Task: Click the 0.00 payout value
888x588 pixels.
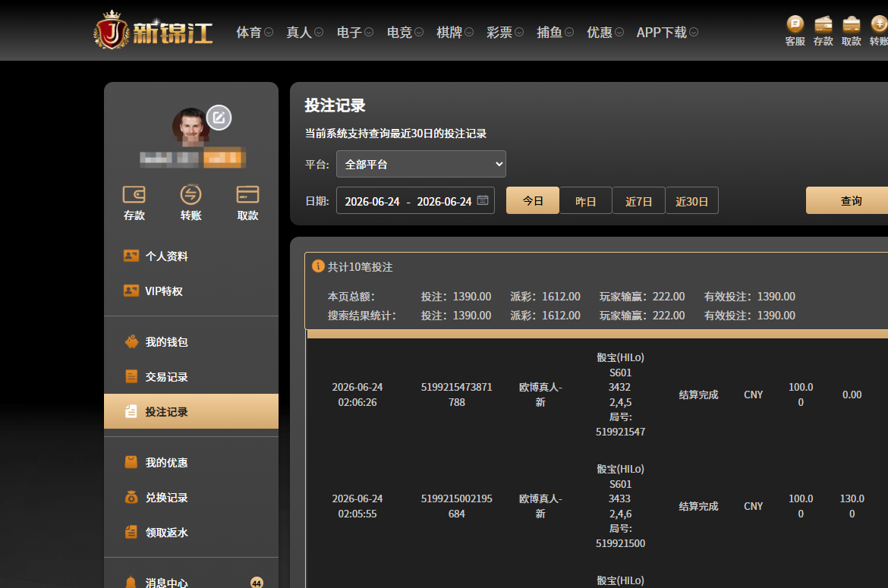Action: (x=852, y=395)
